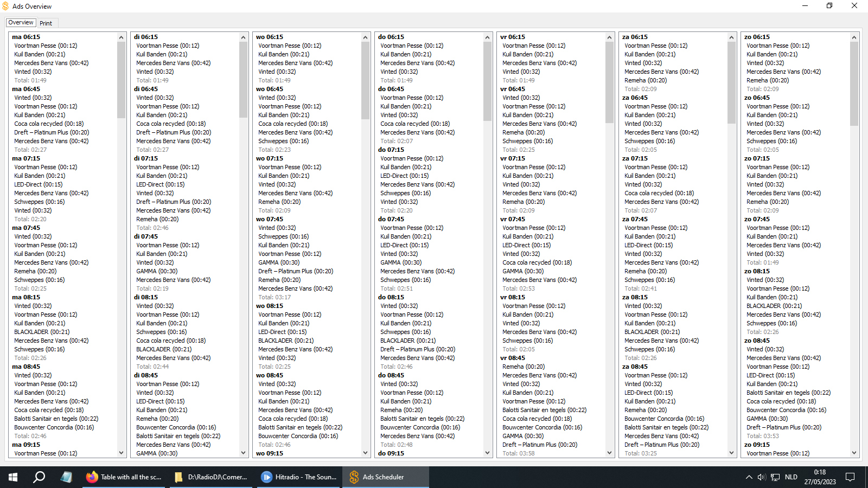The image size is (868, 488).
Task: Select Total: 03:17 in wo column
Action: coord(275,297)
